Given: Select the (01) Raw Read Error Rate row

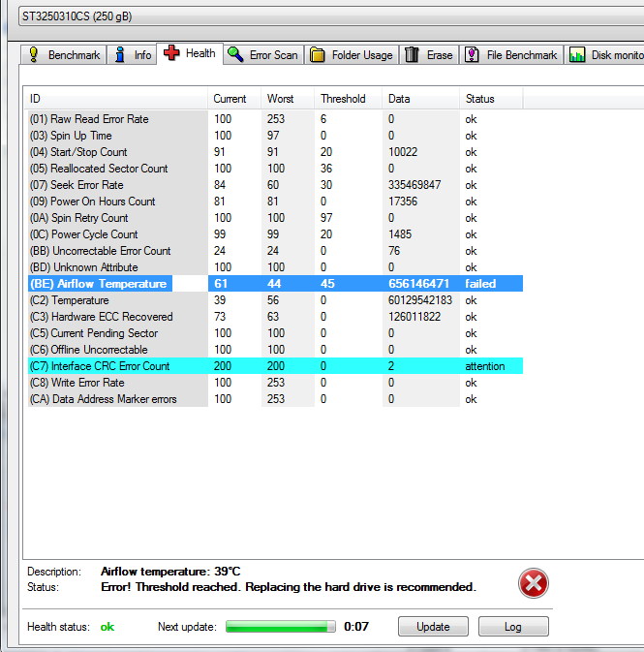Looking at the screenshot, I should (x=275, y=119).
